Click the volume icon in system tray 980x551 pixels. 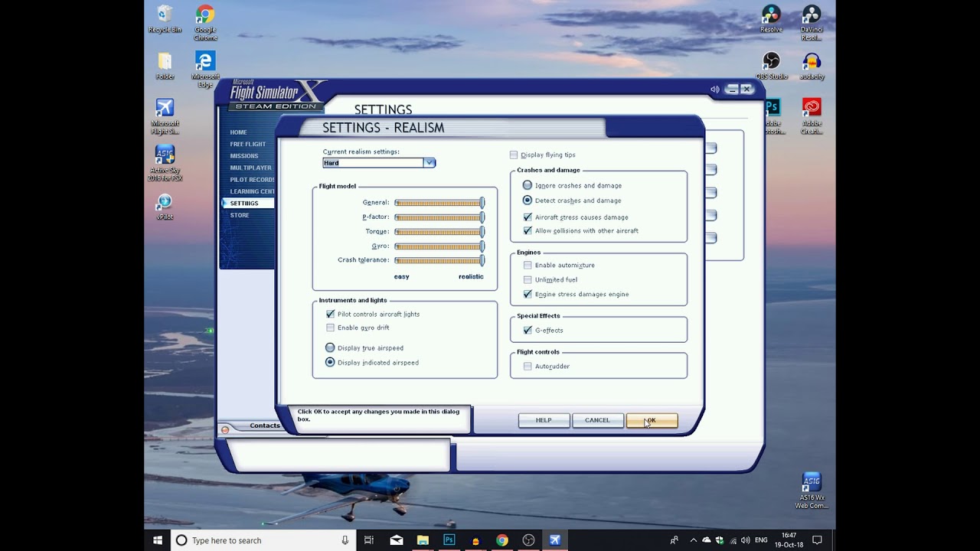pos(745,540)
